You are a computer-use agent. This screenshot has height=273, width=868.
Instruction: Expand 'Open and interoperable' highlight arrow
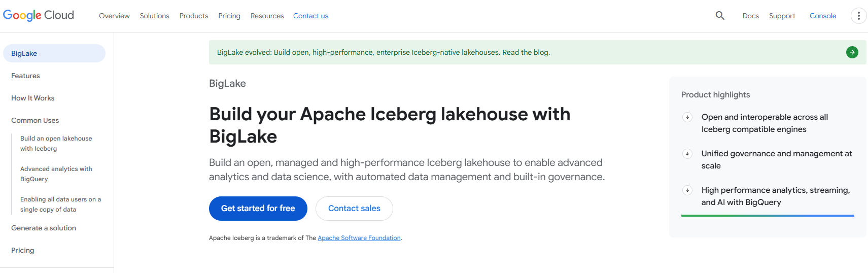(x=687, y=117)
